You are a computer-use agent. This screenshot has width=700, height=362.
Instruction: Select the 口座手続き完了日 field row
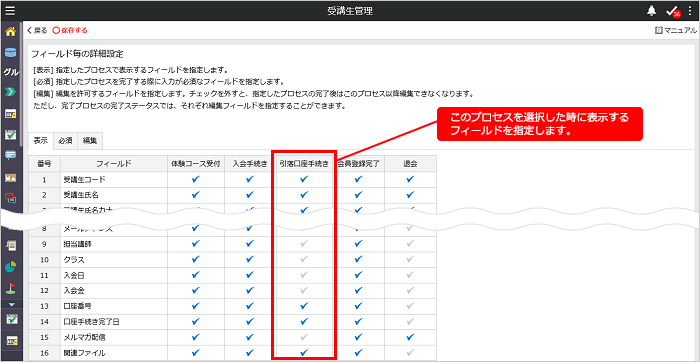tap(232, 321)
